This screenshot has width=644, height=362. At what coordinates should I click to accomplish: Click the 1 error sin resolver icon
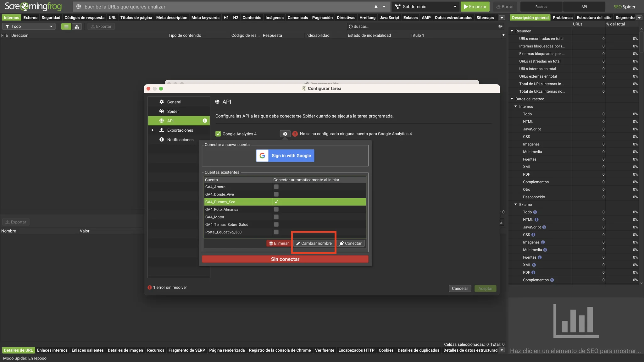(x=150, y=288)
